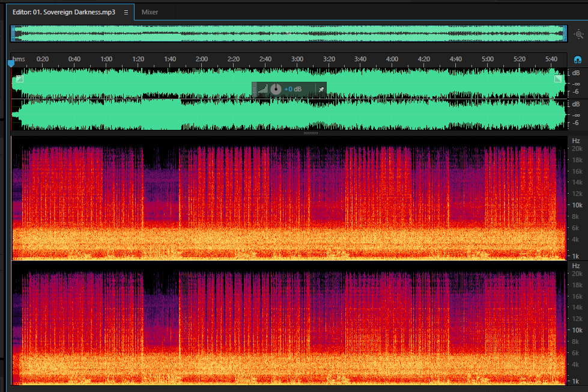Click the +0 dB gain value

click(x=293, y=89)
